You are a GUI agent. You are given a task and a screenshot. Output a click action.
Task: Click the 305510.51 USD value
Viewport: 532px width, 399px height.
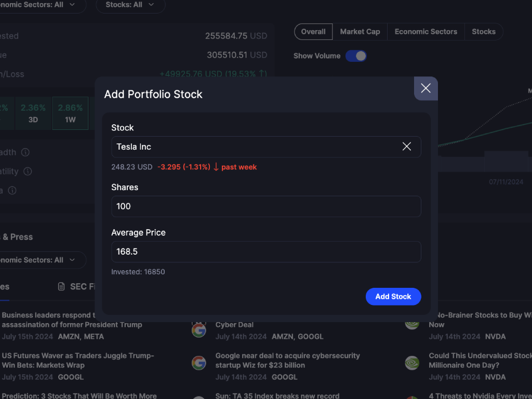237,55
